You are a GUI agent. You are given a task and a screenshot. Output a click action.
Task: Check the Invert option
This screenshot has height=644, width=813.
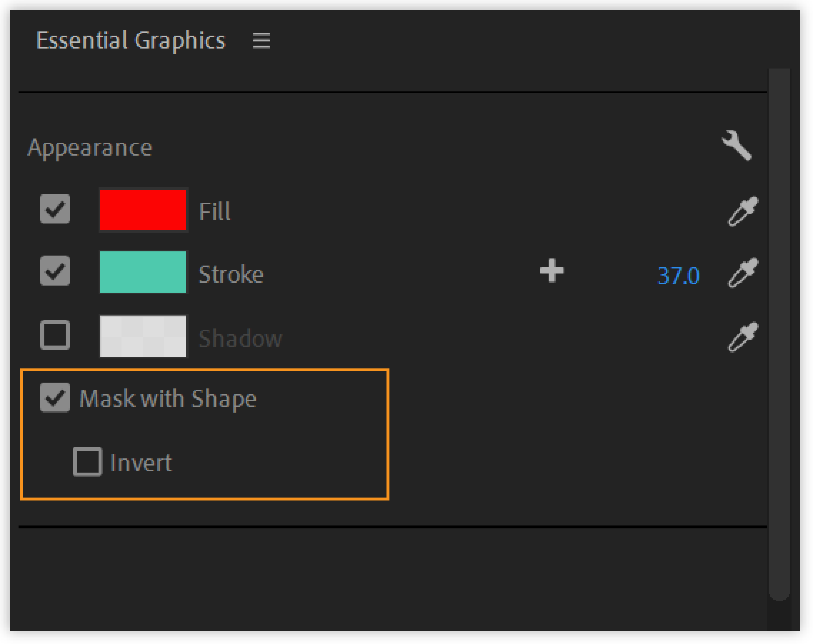[x=87, y=462]
